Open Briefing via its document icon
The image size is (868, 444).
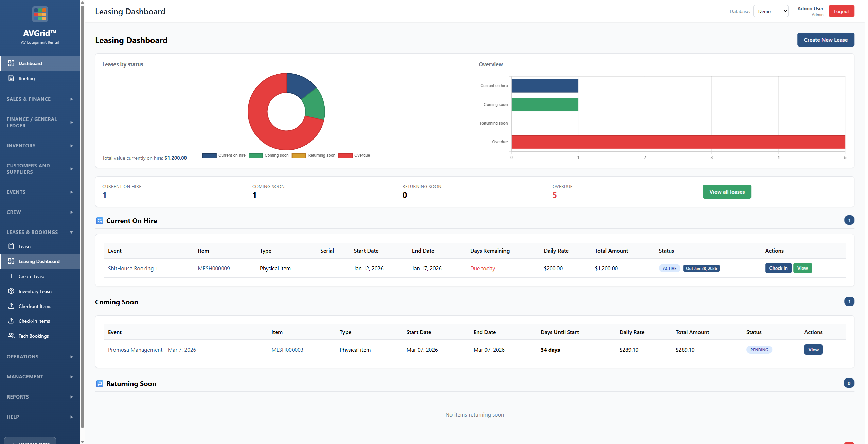point(11,78)
